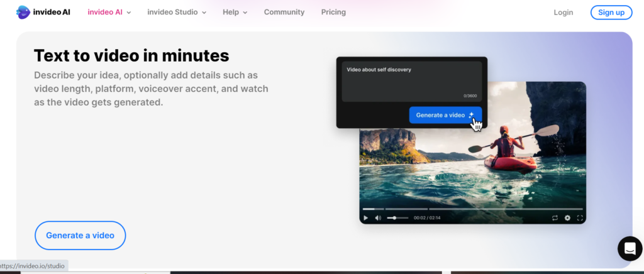The width and height of the screenshot is (644, 274).
Task: Expand the invideo Studio menu
Action: pos(177,13)
